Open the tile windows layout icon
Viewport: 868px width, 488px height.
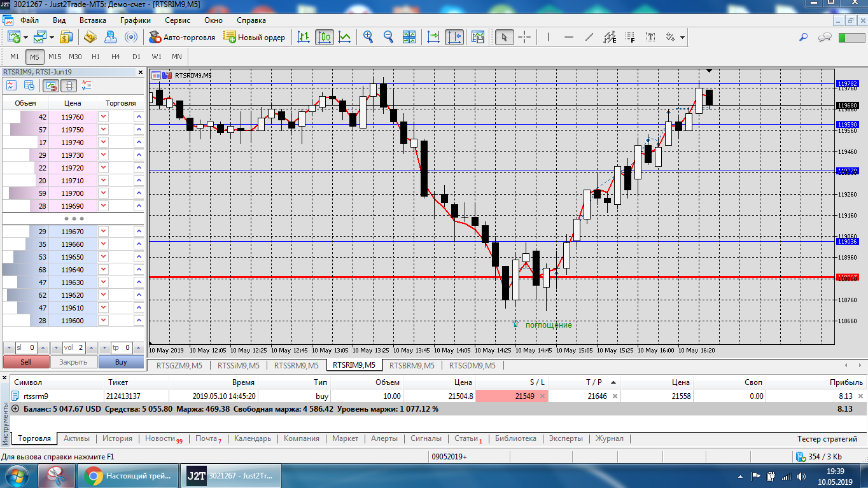409,37
